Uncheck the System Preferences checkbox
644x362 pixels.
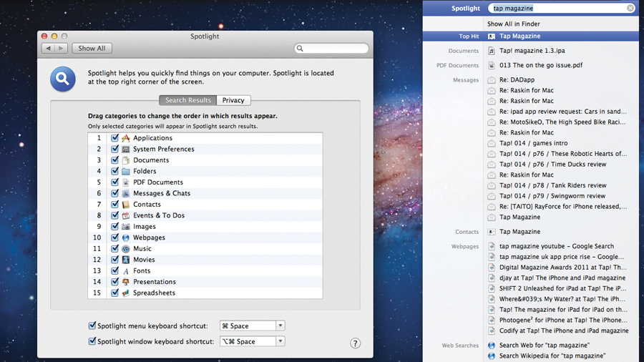114,149
